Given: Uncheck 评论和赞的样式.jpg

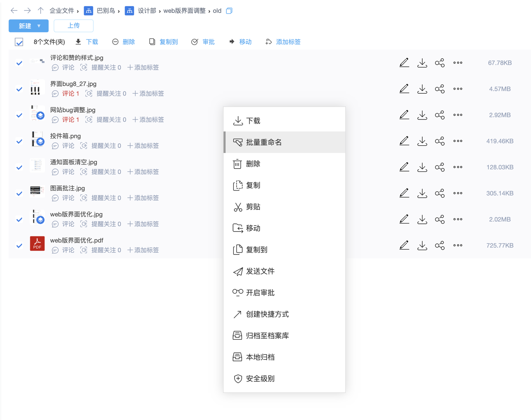Looking at the screenshot, I should [x=19, y=63].
